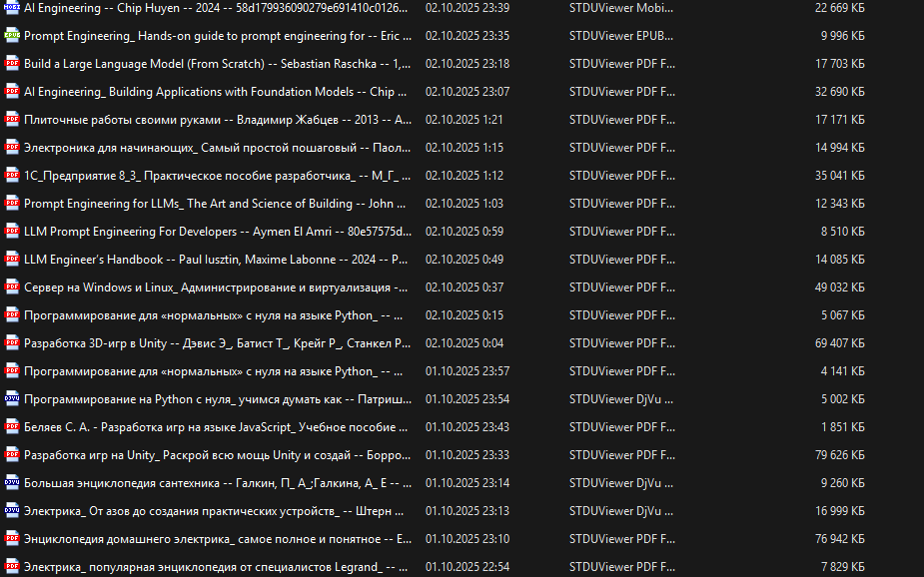The height and width of the screenshot is (577, 924).
Task: Click the size 9 996 КБ
Action: (x=843, y=35)
